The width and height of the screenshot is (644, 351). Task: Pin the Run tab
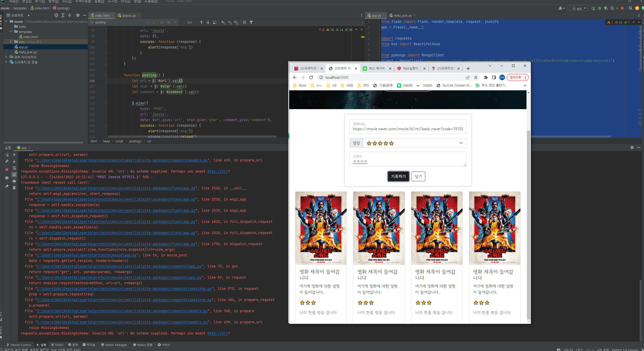7,186
